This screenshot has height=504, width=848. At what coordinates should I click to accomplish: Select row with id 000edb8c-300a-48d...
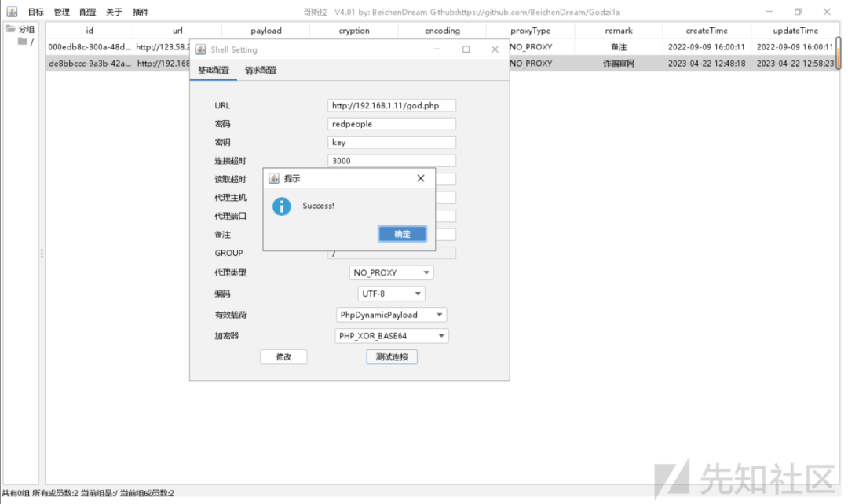(x=90, y=47)
